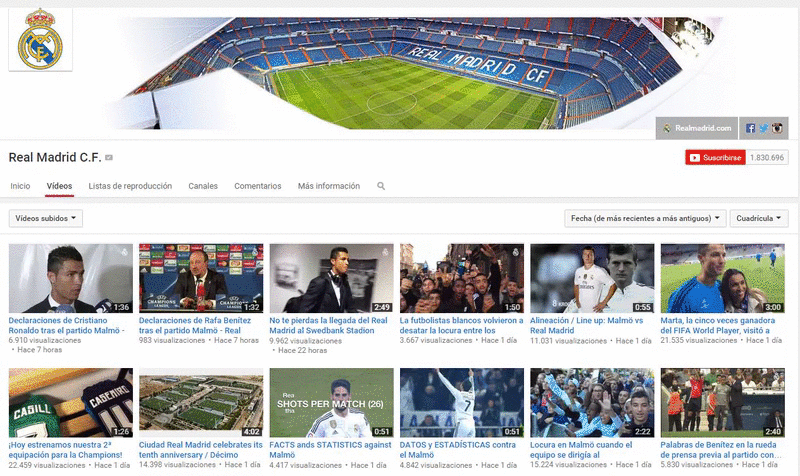800x476 pixels.
Task: Click the stadium channel banner image
Action: [398, 73]
